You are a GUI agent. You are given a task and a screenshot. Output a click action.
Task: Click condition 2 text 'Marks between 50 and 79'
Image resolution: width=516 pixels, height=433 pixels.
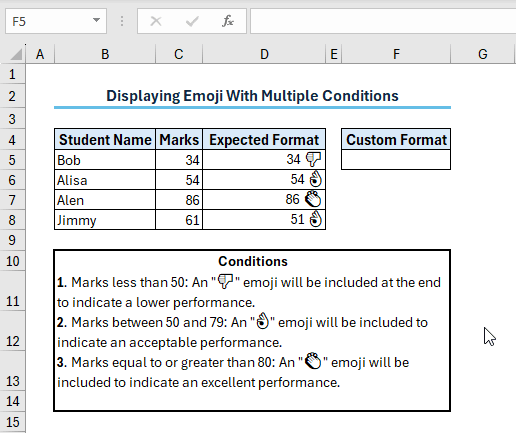tap(147, 322)
